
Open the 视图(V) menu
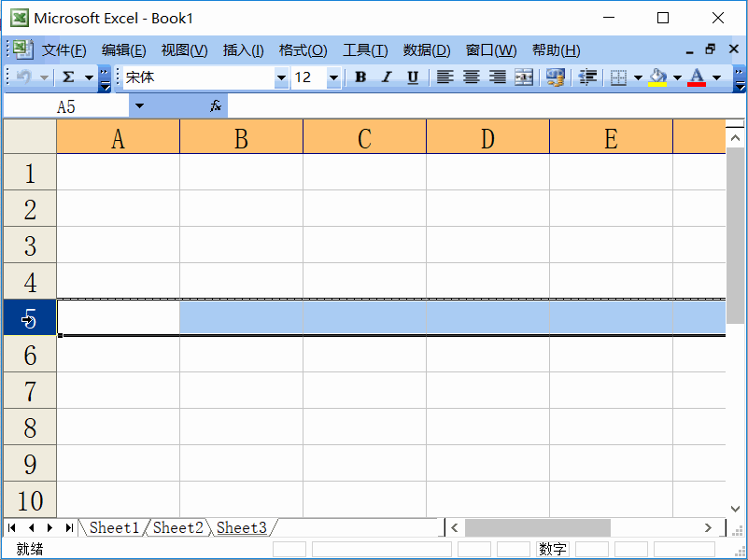184,50
